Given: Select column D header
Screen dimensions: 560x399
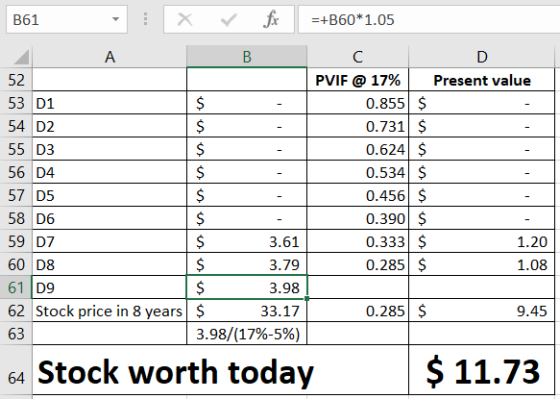Looking at the screenshot, I should (482, 57).
